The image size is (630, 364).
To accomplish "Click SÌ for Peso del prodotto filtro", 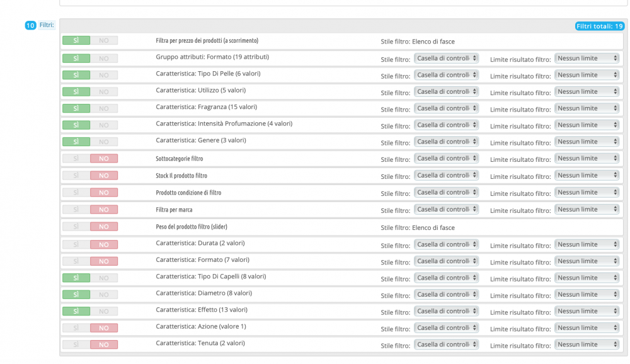I will point(76,226).
